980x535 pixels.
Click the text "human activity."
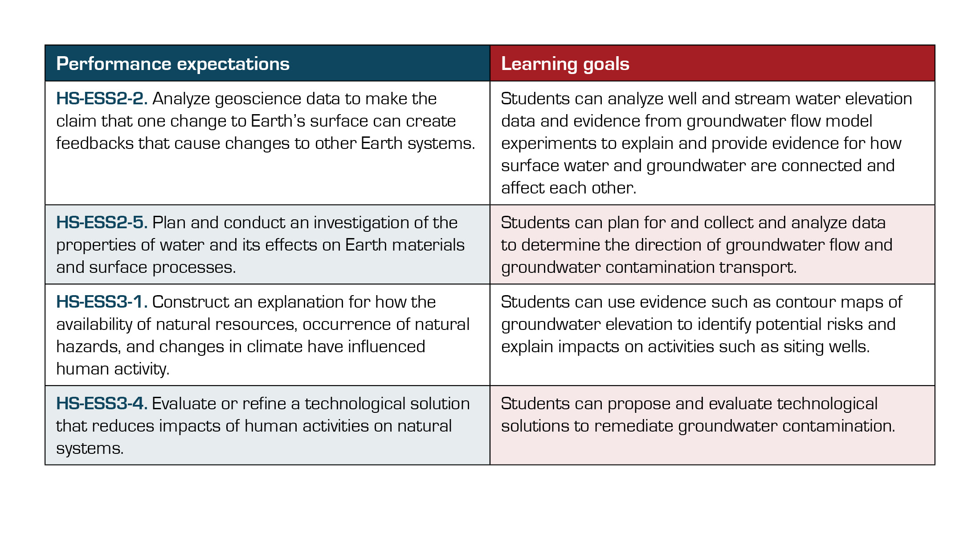click(113, 369)
